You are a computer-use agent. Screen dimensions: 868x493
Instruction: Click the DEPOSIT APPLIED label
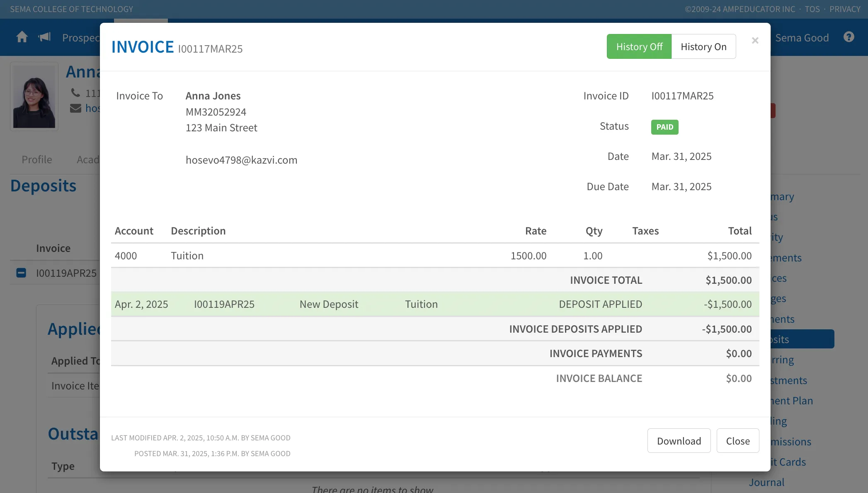[600, 304]
